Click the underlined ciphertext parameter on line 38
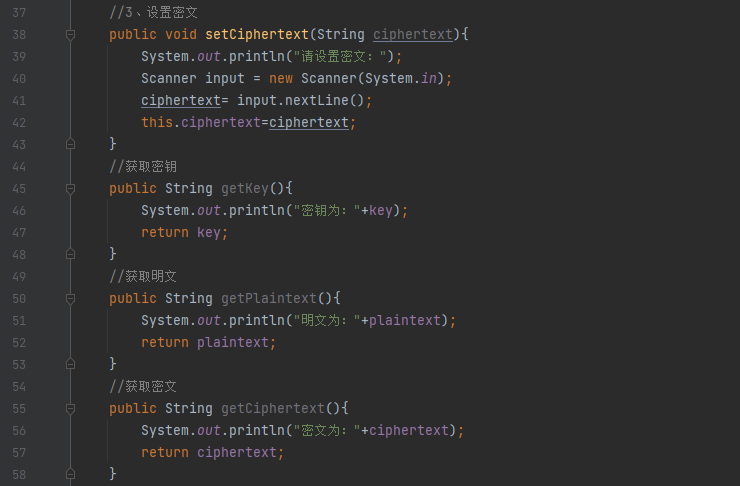This screenshot has height=486, width=740. click(x=413, y=34)
